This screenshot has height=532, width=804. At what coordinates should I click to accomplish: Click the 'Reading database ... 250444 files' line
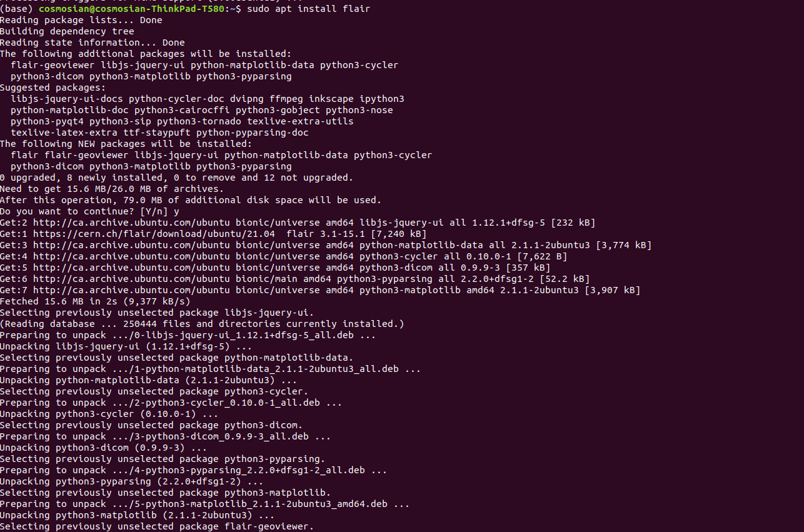pyautogui.click(x=202, y=324)
